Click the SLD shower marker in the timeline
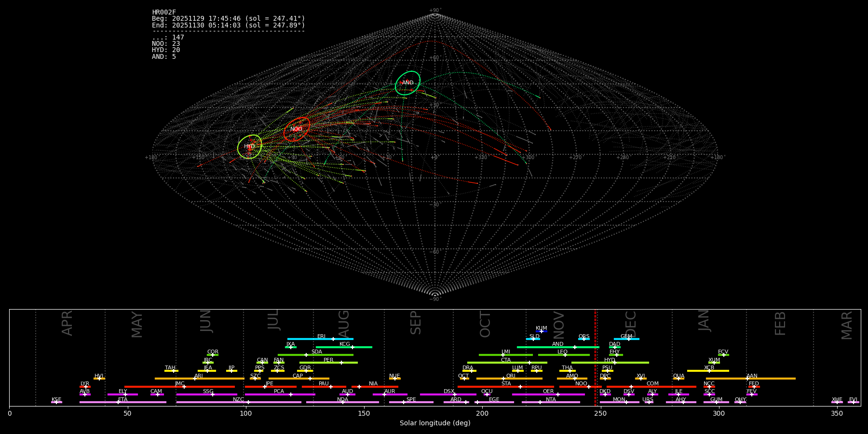 pyautogui.click(x=533, y=339)
